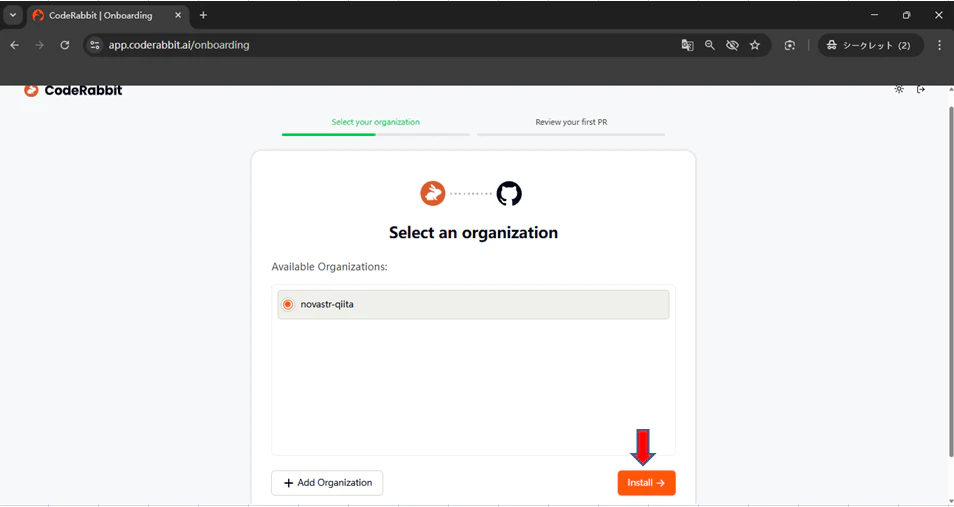Click the logout icon in page header

pos(921,89)
